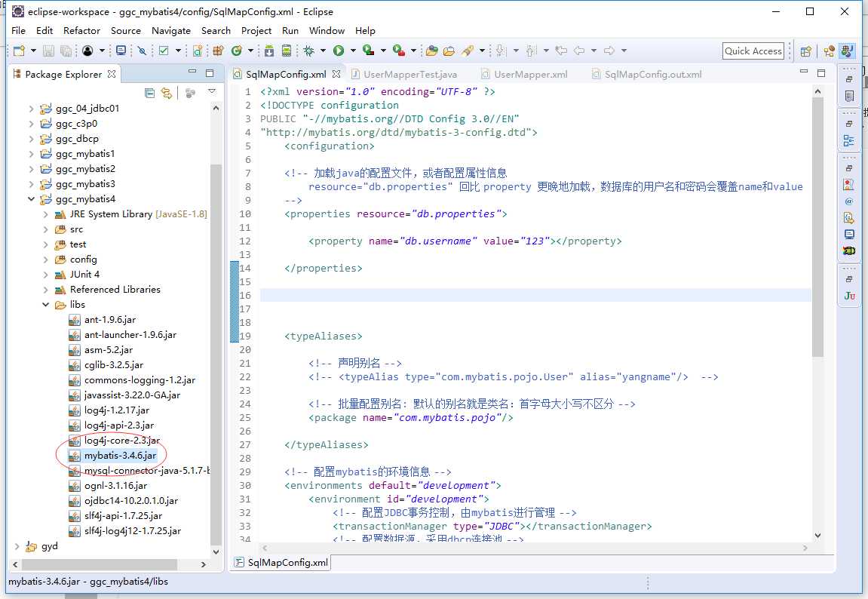The height and width of the screenshot is (599, 868).
Task: Open the File menu
Action: 18,30
